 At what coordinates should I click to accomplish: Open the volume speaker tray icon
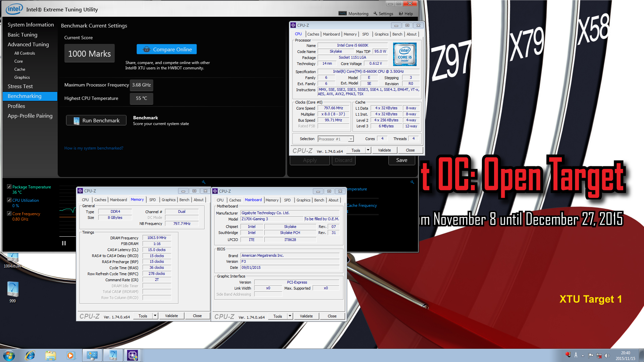click(x=607, y=356)
